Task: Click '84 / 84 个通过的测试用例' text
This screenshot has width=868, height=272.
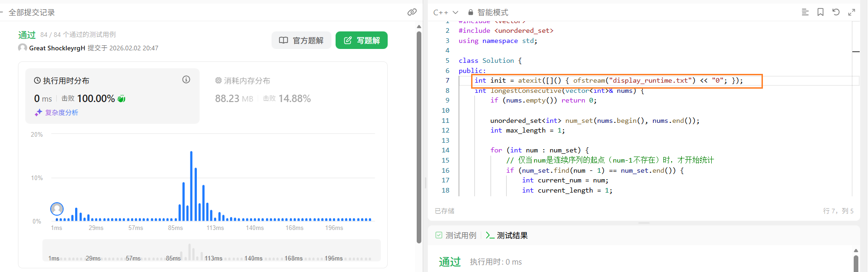Action: click(x=78, y=35)
